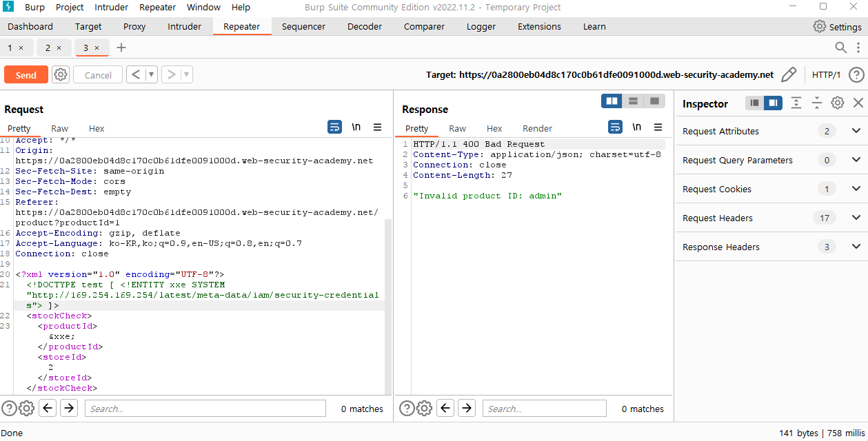Open Request search help icon
The width and height of the screenshot is (868, 441).
pos(9,408)
